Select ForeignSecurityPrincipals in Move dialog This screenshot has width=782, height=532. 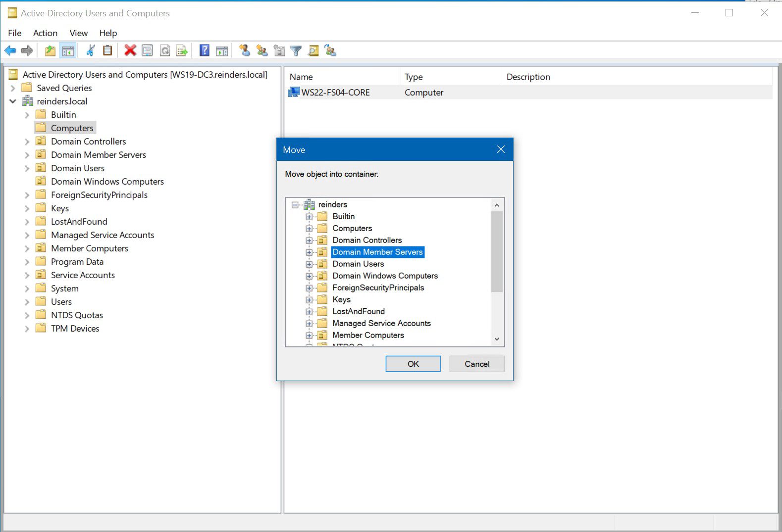coord(378,288)
